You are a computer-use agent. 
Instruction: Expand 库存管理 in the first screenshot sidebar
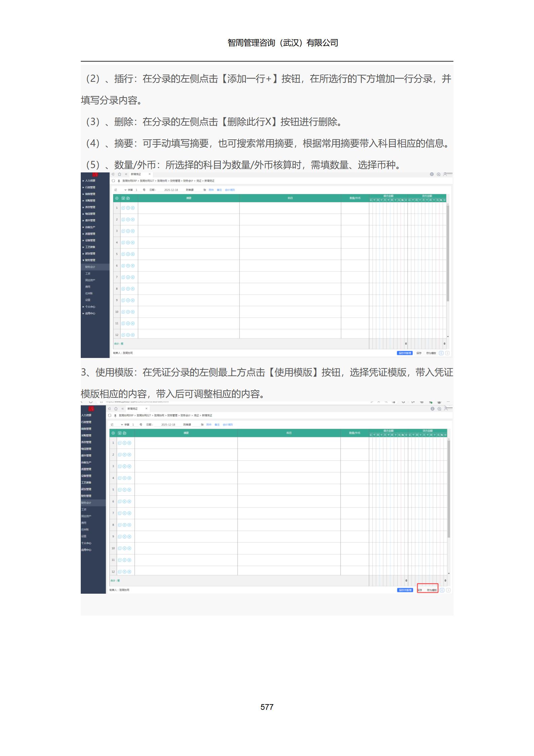point(89,207)
